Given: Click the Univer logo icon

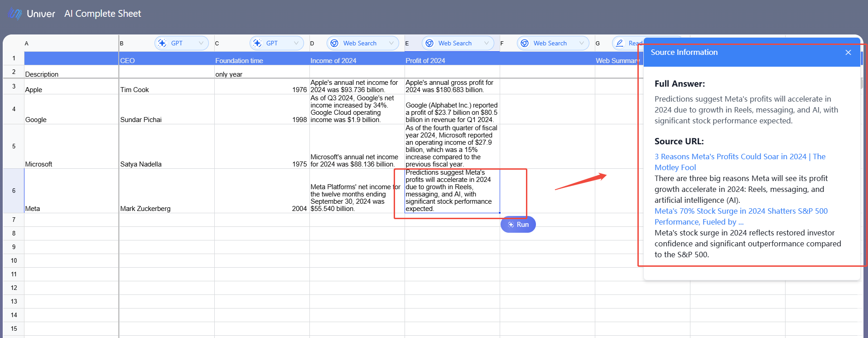Looking at the screenshot, I should 15,14.
